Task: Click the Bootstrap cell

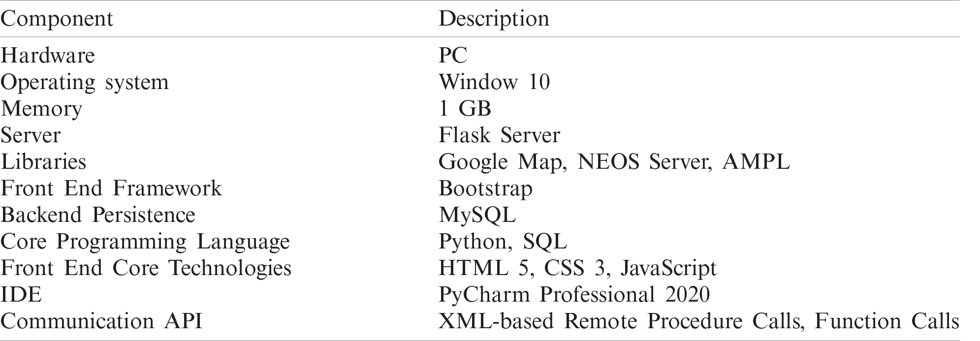Action: [x=485, y=188]
